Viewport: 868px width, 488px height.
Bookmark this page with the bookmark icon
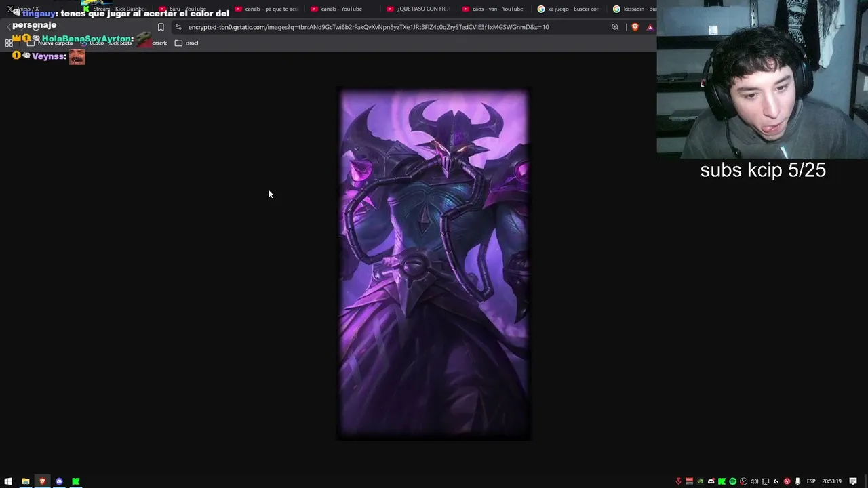coord(161,27)
